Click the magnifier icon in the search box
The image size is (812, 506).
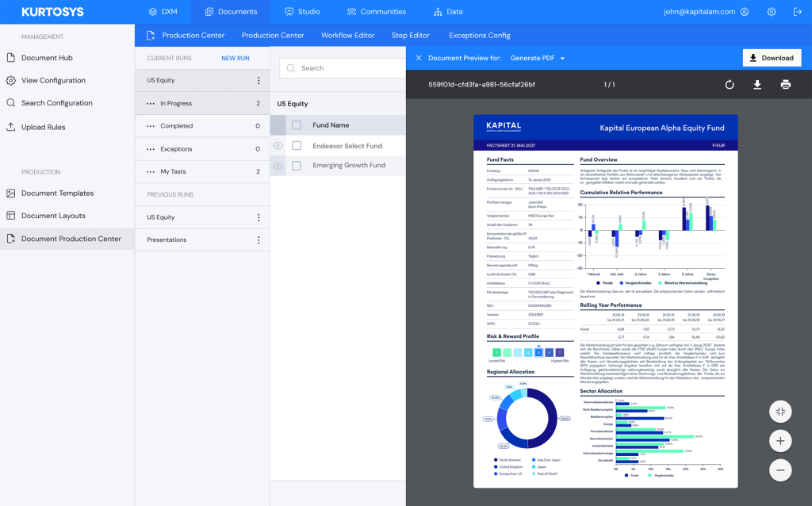pyautogui.click(x=291, y=68)
